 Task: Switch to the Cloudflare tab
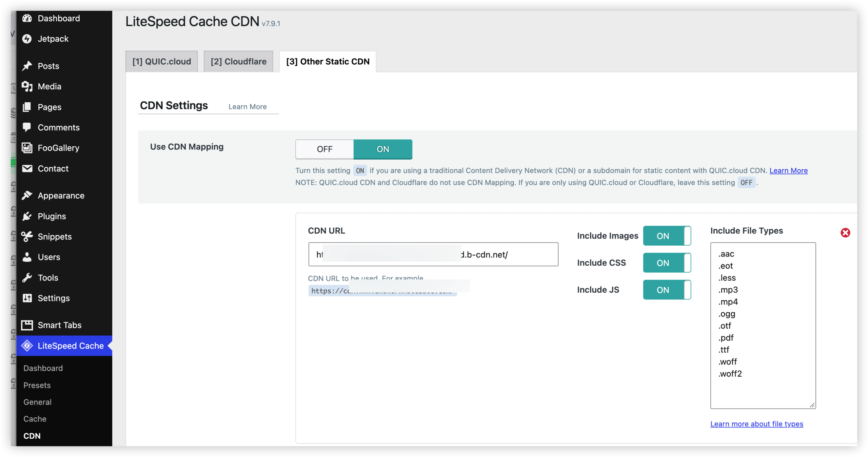point(238,61)
